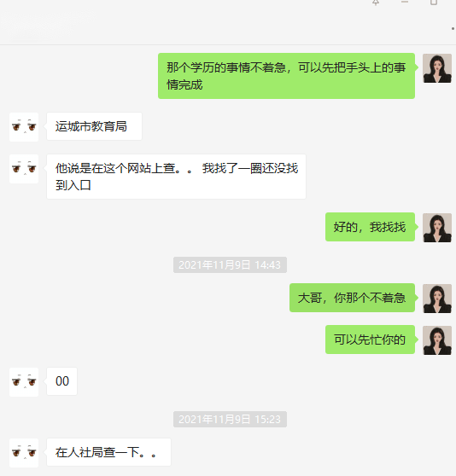Open sender avatar beside '那个学历的事情不着急' message

pos(437,68)
